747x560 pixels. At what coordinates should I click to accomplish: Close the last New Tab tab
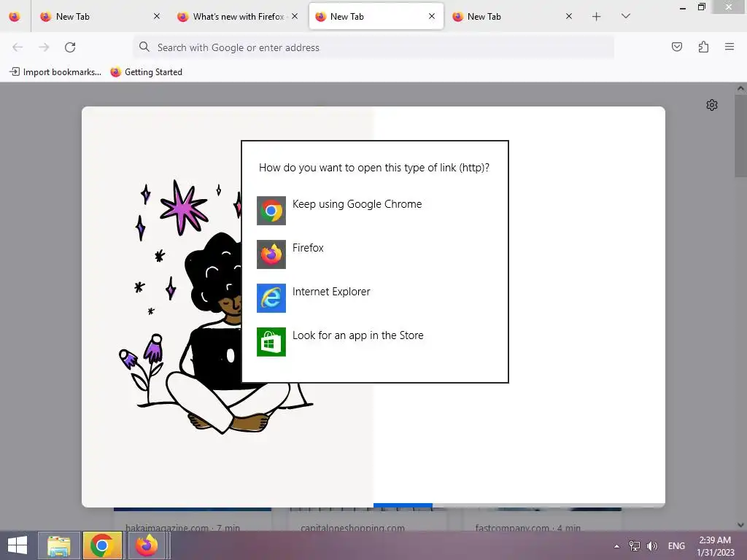coord(569,16)
